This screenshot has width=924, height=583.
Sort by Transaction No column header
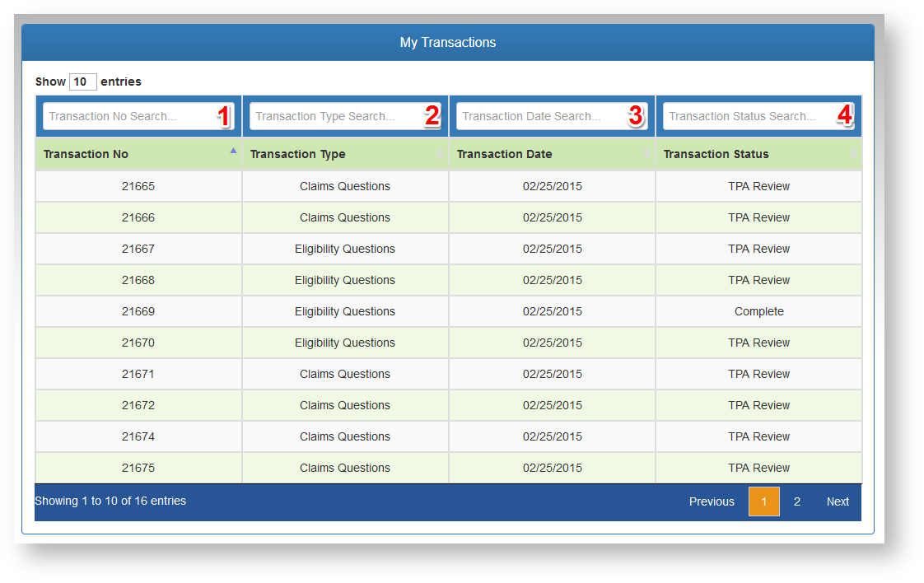[138, 154]
